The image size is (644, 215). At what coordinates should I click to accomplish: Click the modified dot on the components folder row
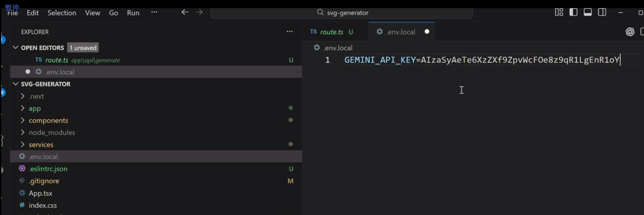click(x=291, y=120)
